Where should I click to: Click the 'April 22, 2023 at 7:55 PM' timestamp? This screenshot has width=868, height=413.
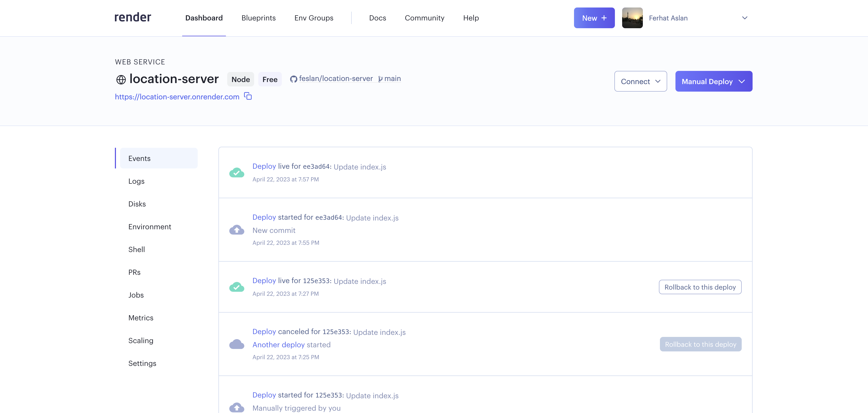(286, 242)
